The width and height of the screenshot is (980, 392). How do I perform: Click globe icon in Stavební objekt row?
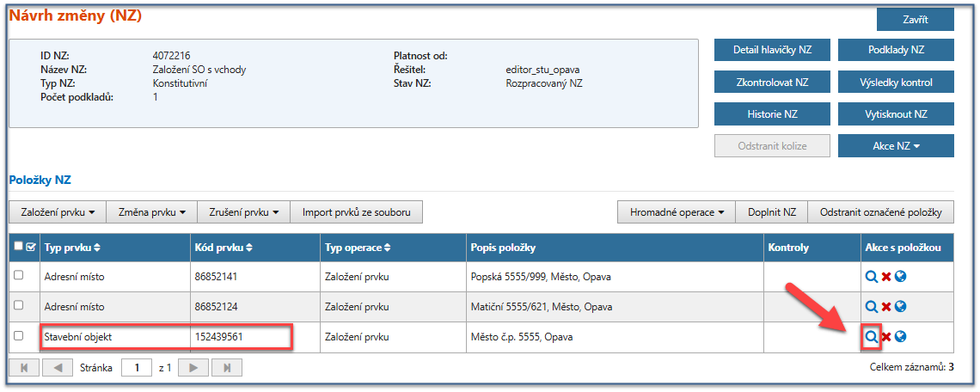click(901, 337)
